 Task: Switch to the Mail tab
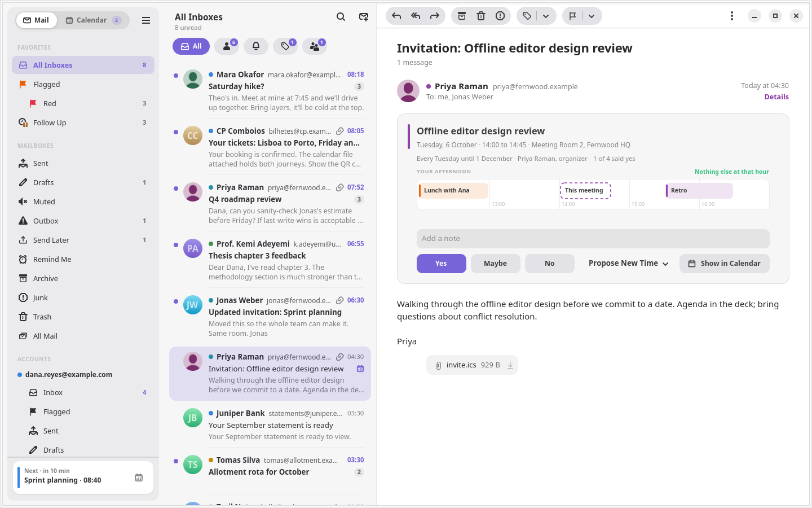pos(36,20)
